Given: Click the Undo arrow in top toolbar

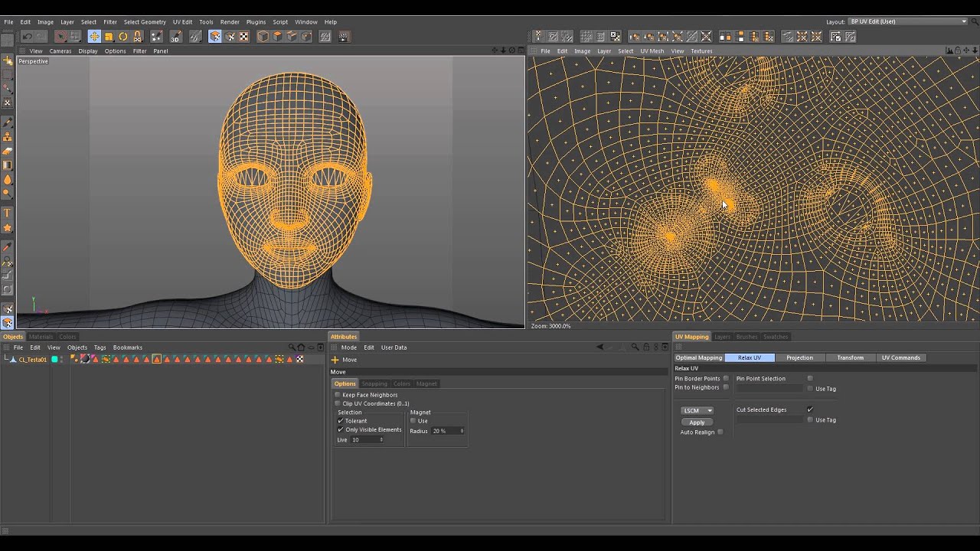Looking at the screenshot, I should [x=27, y=37].
